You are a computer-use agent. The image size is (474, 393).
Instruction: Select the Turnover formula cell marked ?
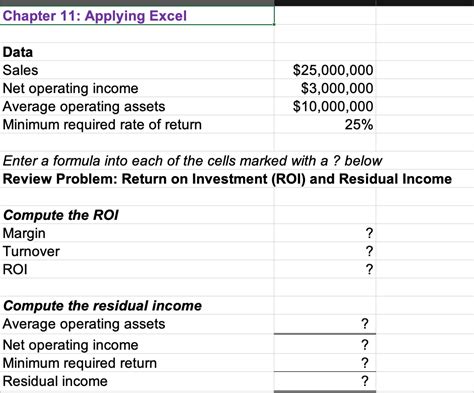point(325,251)
